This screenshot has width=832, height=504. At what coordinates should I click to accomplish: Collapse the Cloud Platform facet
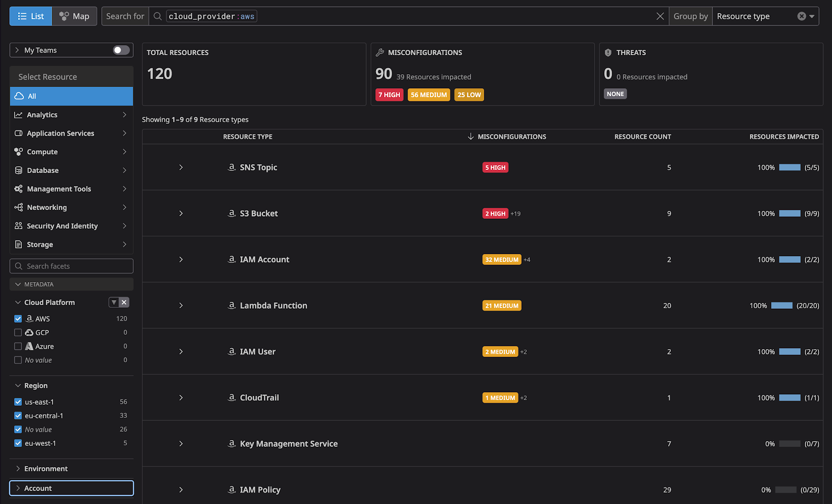[x=18, y=302]
